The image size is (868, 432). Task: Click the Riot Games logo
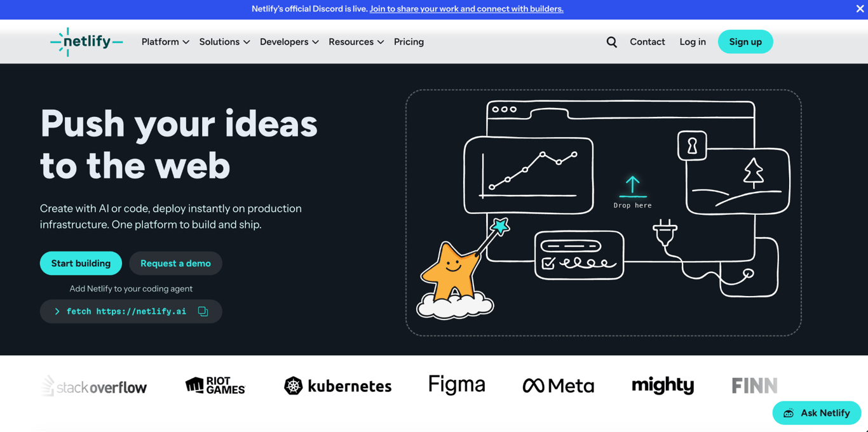click(x=215, y=385)
